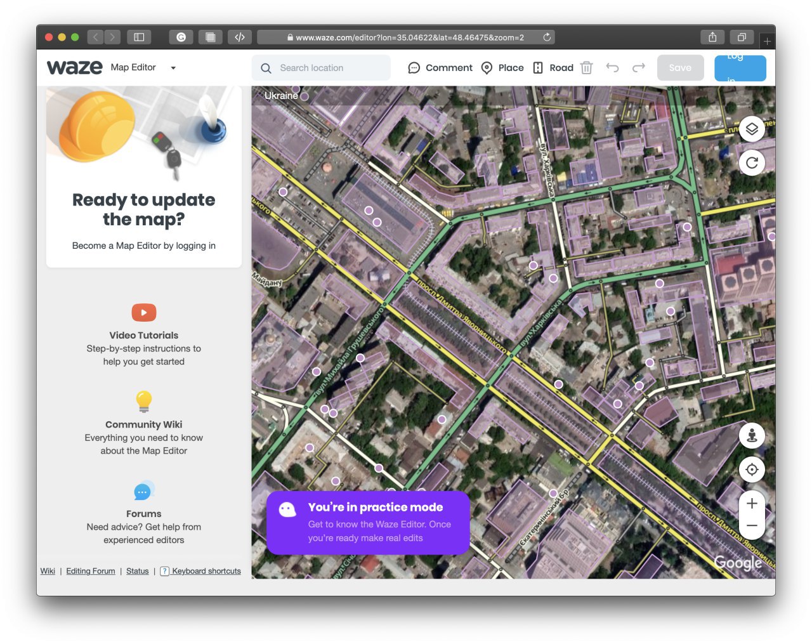The width and height of the screenshot is (812, 644).
Task: Open the Map Editor dropdown arrow
Action: (x=173, y=68)
